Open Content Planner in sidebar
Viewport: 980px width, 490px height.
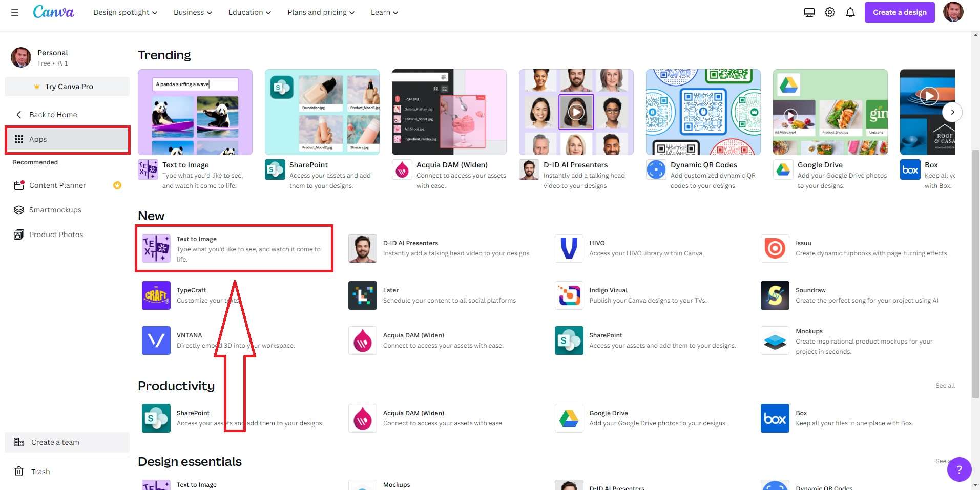[x=67, y=185]
